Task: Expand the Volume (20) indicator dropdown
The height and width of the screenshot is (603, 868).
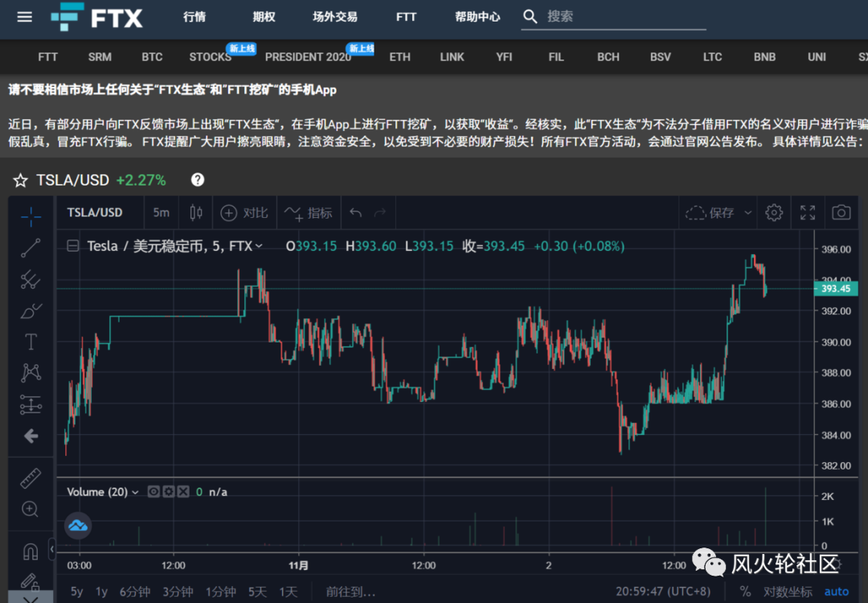Action: tap(135, 492)
